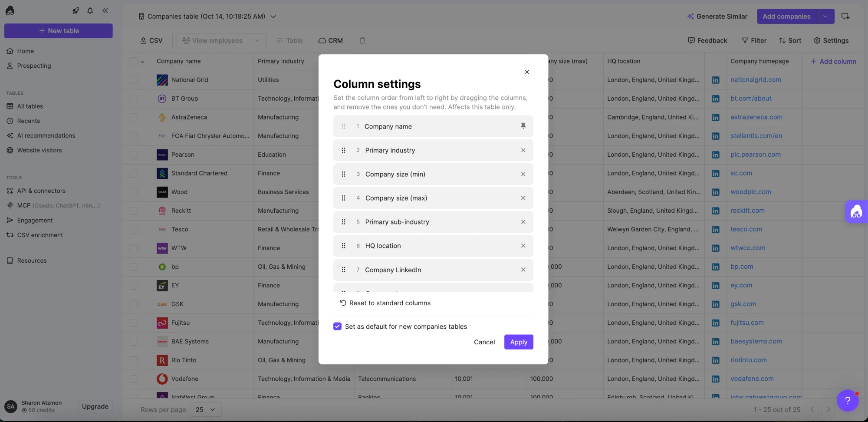This screenshot has width=868, height=422.
Task: Click the trash delete icon in toolbar
Action: coord(362,40)
